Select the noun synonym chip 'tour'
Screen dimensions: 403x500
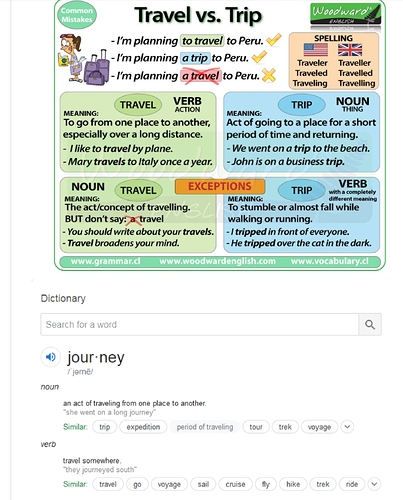click(x=256, y=427)
